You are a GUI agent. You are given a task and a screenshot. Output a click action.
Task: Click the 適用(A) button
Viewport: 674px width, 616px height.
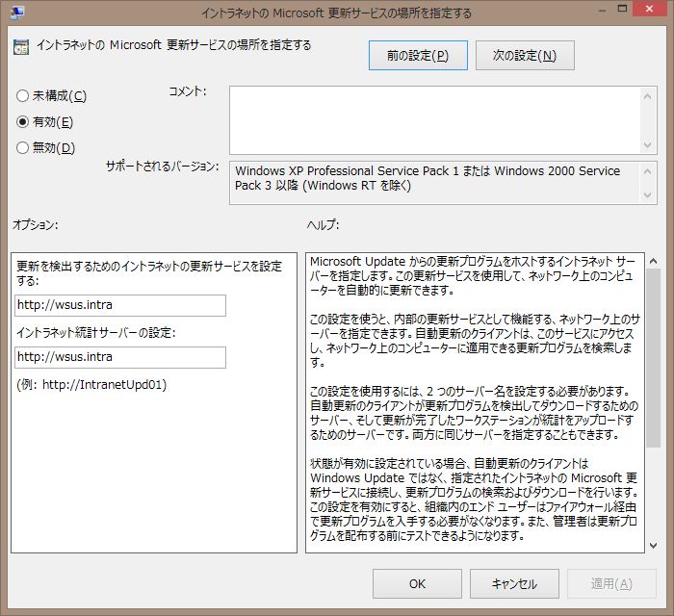click(x=611, y=584)
